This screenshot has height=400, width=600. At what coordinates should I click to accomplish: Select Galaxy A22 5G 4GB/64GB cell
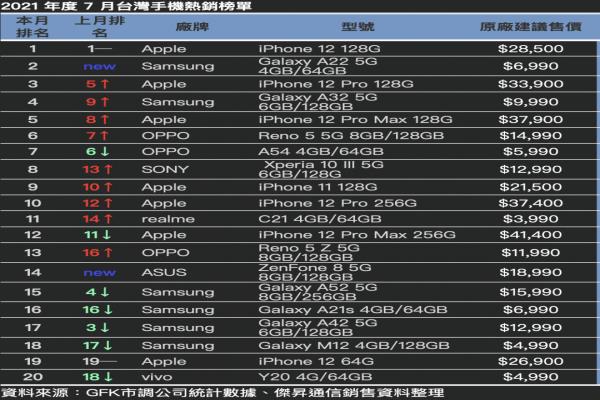click(x=318, y=66)
